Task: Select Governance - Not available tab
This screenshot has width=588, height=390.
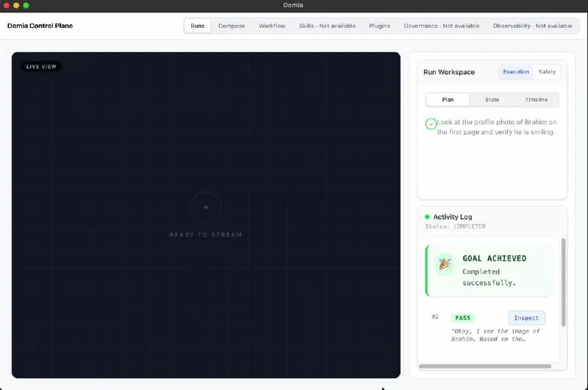Action: [x=442, y=26]
